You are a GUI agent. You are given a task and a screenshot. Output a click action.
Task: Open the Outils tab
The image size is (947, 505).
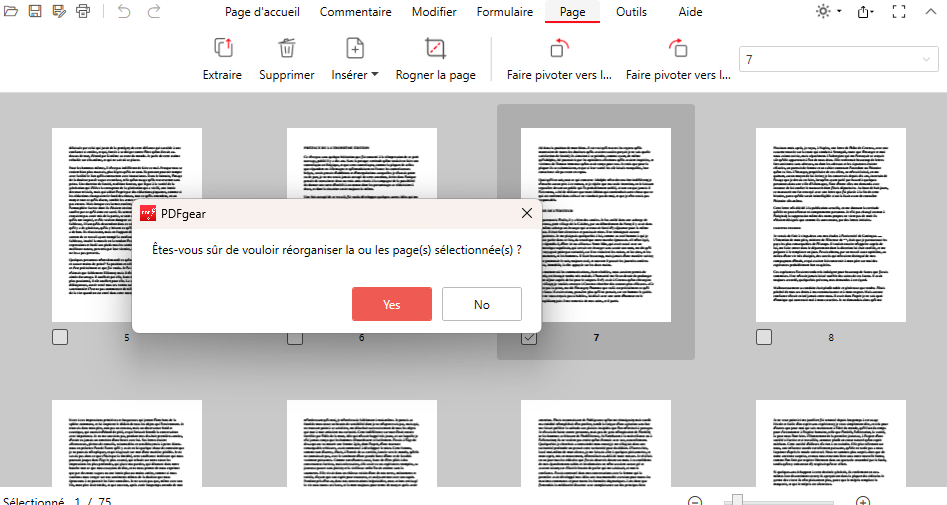click(631, 11)
